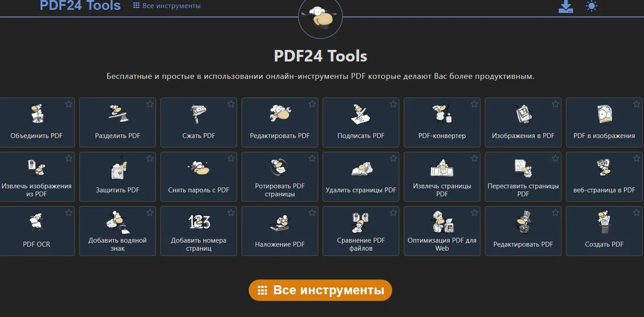
Task: Toggle star on Сравнение PDF файлов card
Action: [393, 212]
